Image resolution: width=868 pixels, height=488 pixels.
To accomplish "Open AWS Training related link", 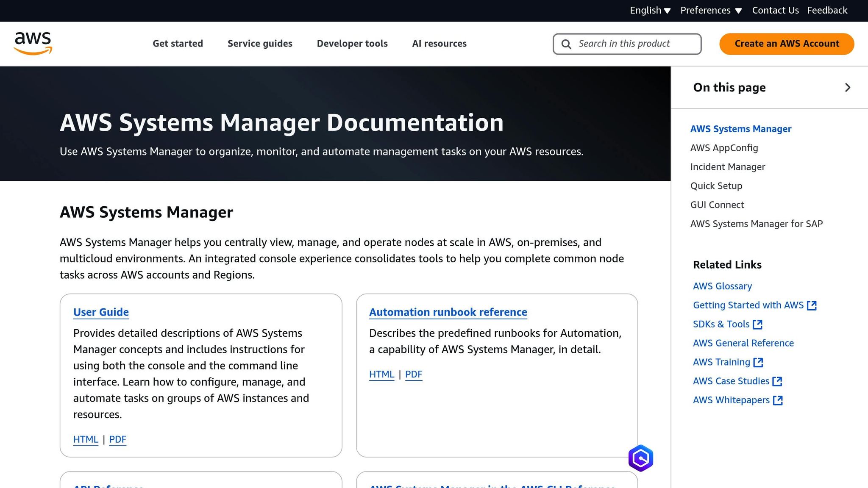I will [721, 363].
